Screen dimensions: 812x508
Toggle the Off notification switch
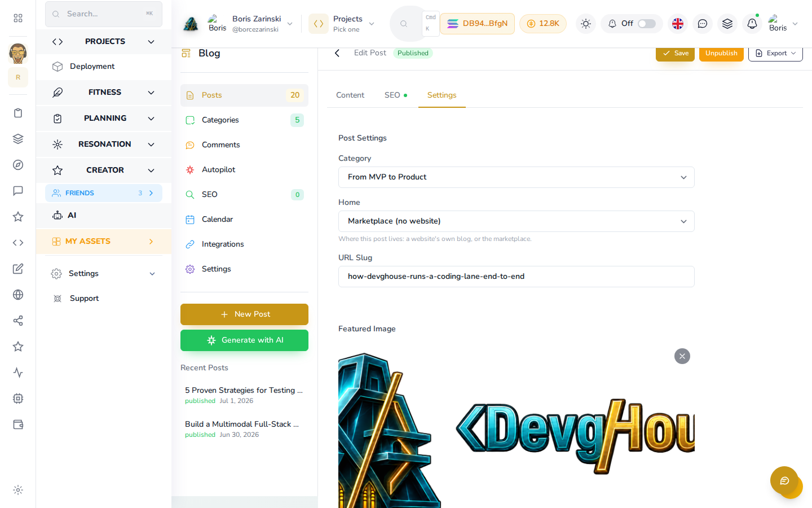tap(647, 24)
